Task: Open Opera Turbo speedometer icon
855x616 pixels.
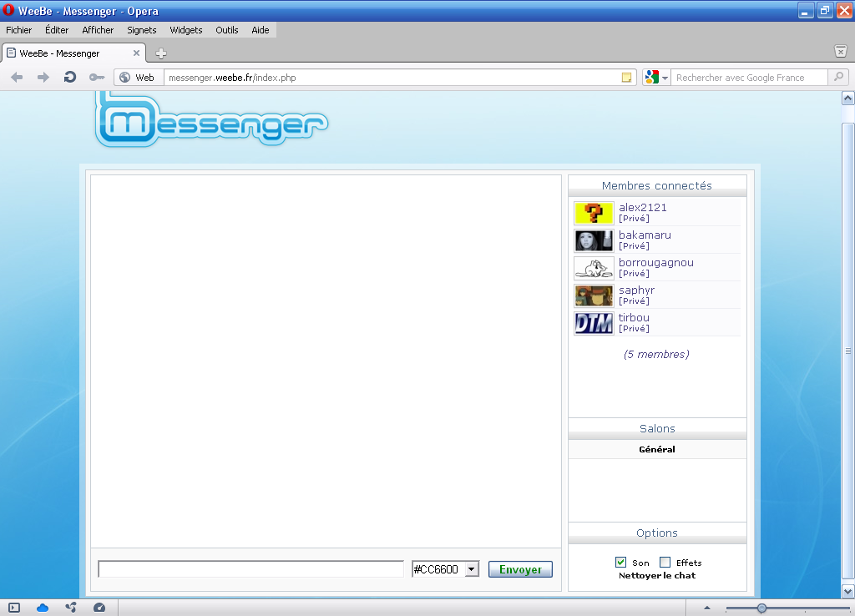Action: coord(99,608)
